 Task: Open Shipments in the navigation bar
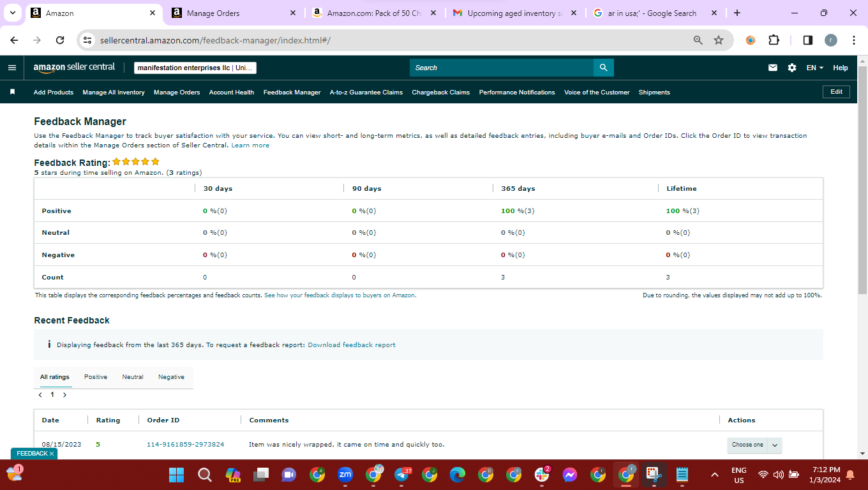[654, 93]
